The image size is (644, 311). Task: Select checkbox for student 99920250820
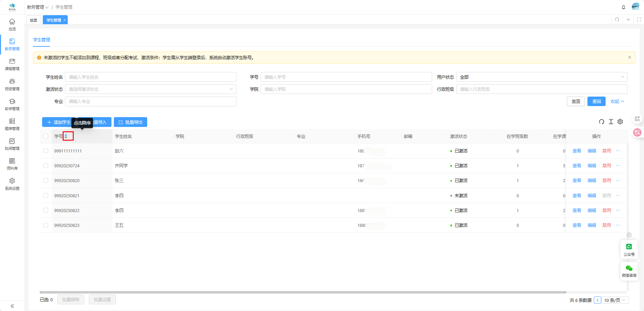pos(46,181)
